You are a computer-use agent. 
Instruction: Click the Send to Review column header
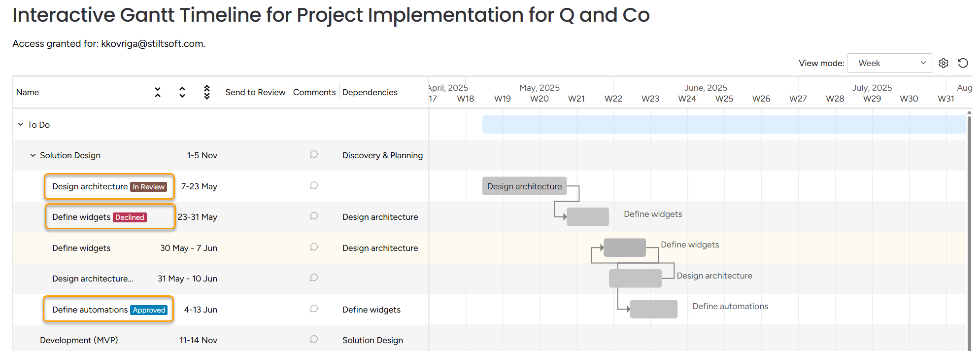pos(255,92)
